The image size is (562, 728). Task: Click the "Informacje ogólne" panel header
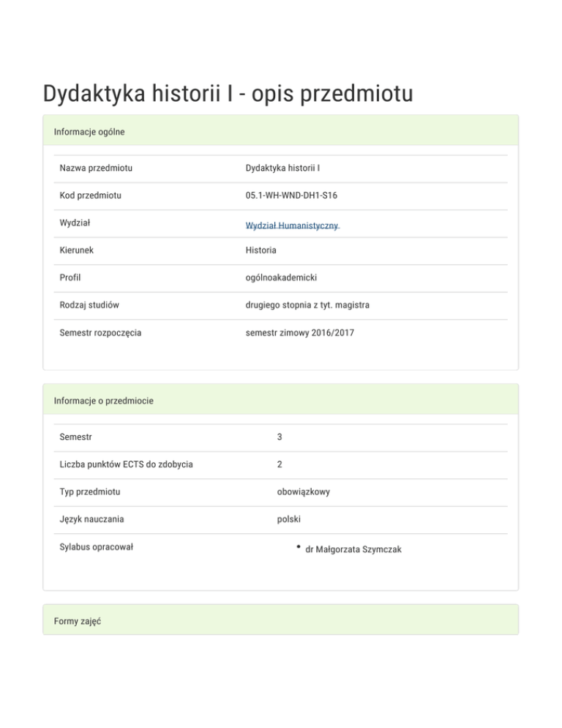pos(89,132)
